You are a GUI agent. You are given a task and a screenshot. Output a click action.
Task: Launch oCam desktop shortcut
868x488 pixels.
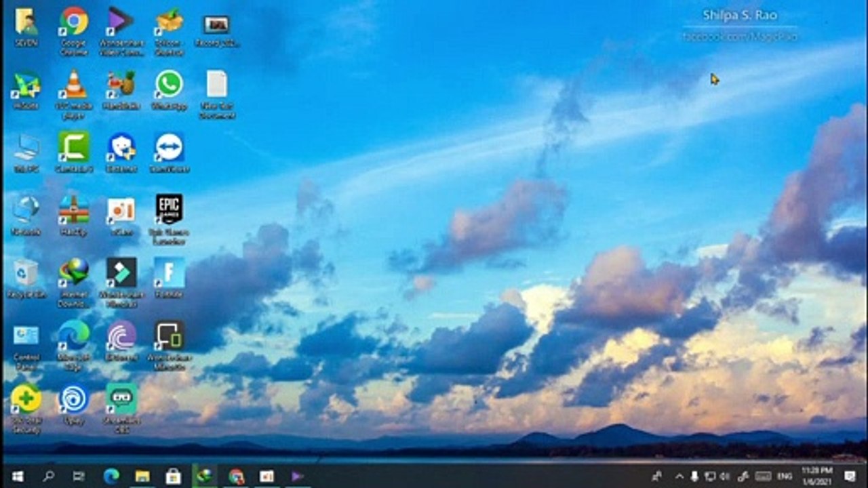tap(121, 216)
